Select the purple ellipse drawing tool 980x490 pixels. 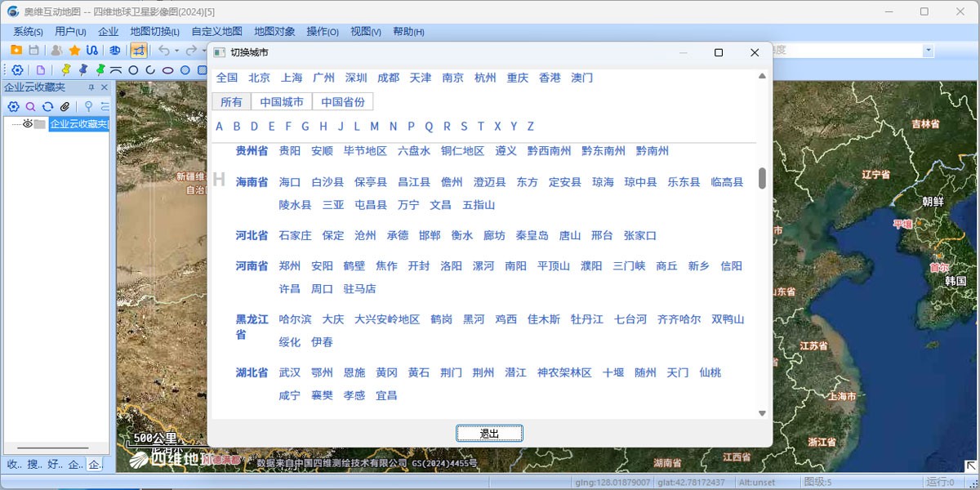167,70
